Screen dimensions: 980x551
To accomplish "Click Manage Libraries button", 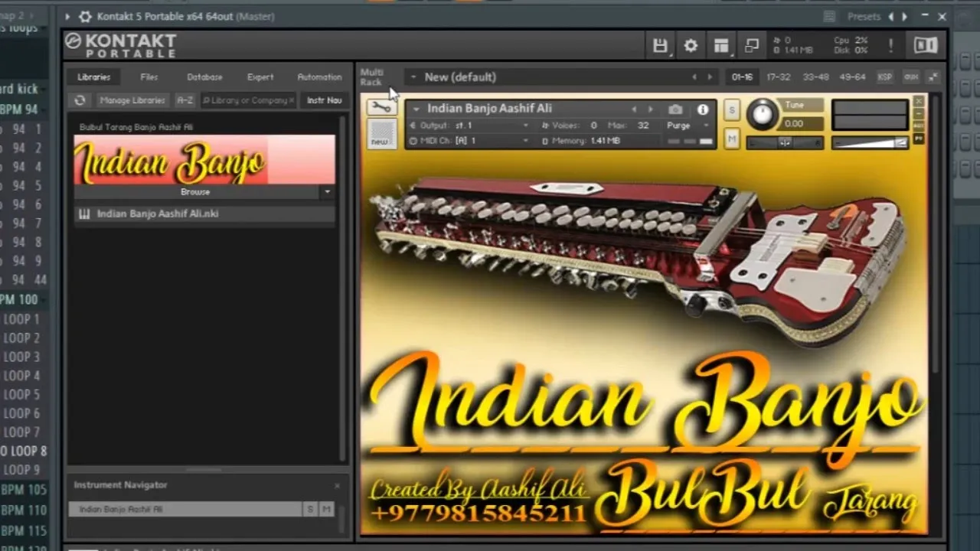I will 132,100.
